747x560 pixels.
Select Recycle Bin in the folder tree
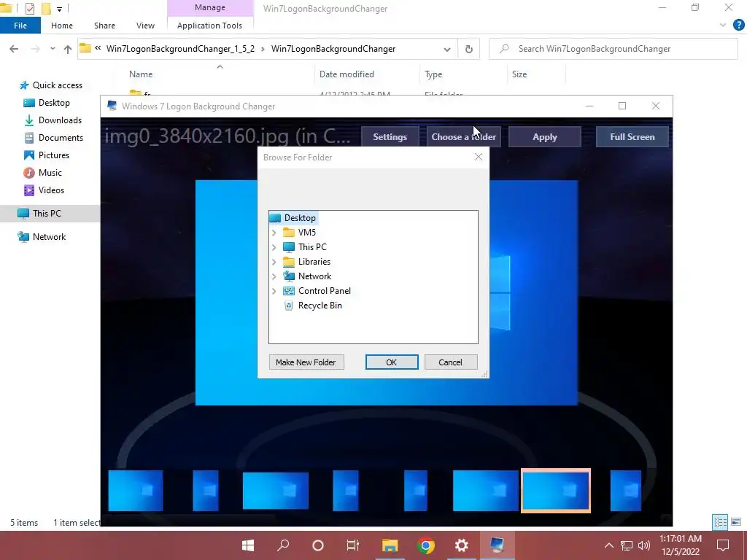[x=320, y=306]
